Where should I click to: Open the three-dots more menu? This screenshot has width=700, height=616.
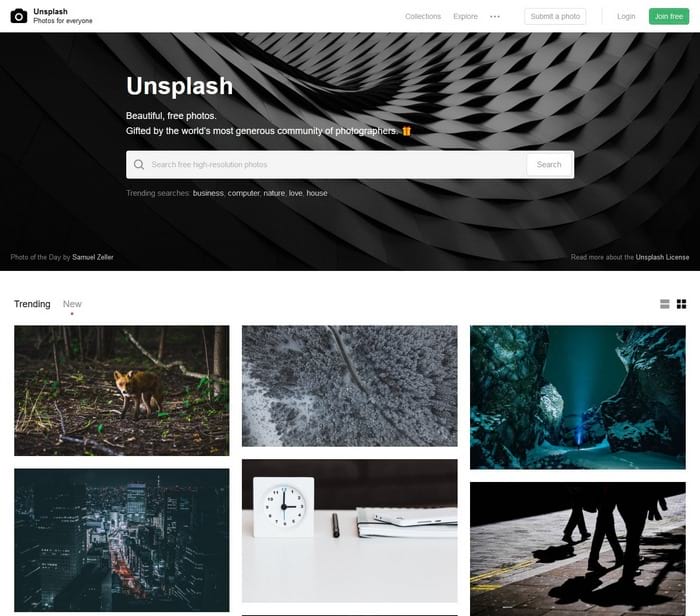[495, 17]
